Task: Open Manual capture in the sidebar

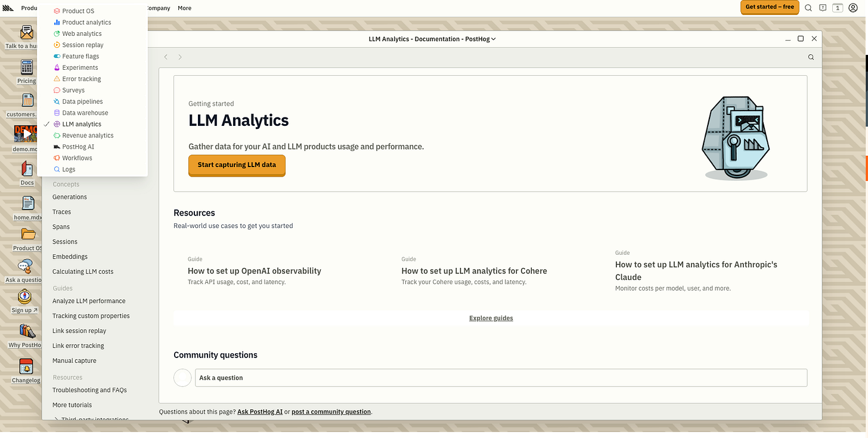Action: [x=74, y=360]
